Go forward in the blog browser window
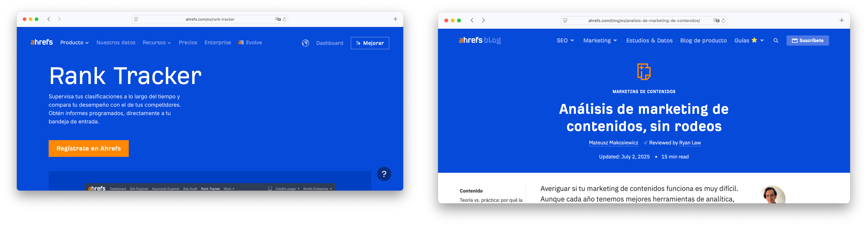Screen dimensions: 868x227 click(x=483, y=21)
